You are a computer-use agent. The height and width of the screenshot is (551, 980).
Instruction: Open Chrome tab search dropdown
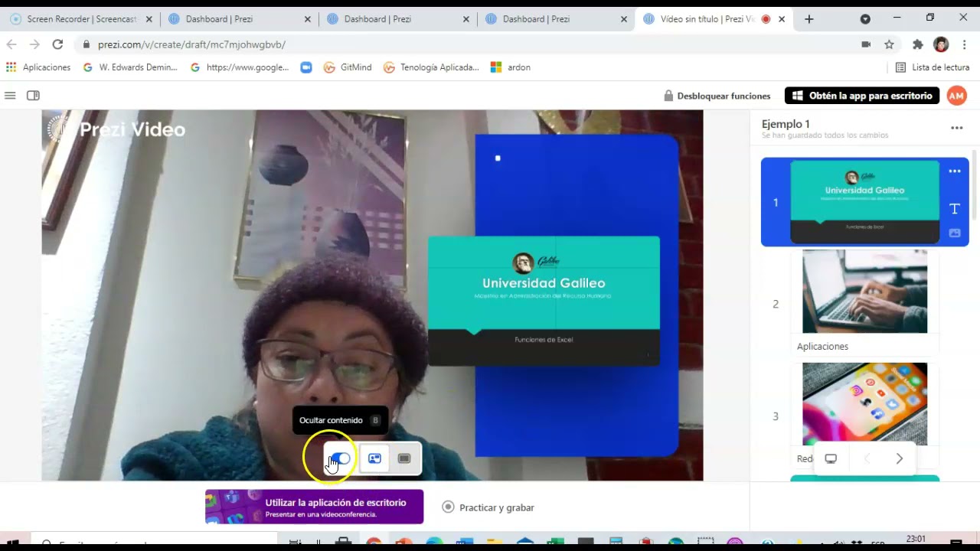[865, 19]
